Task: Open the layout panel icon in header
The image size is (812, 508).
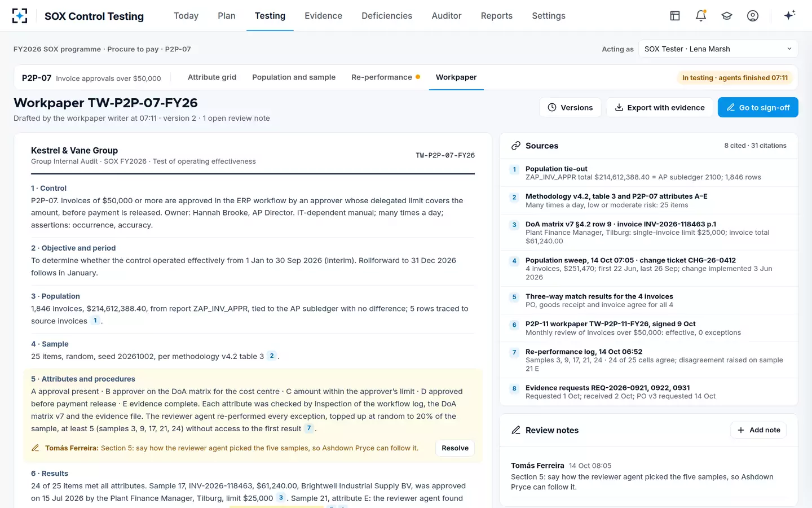Action: click(675, 16)
